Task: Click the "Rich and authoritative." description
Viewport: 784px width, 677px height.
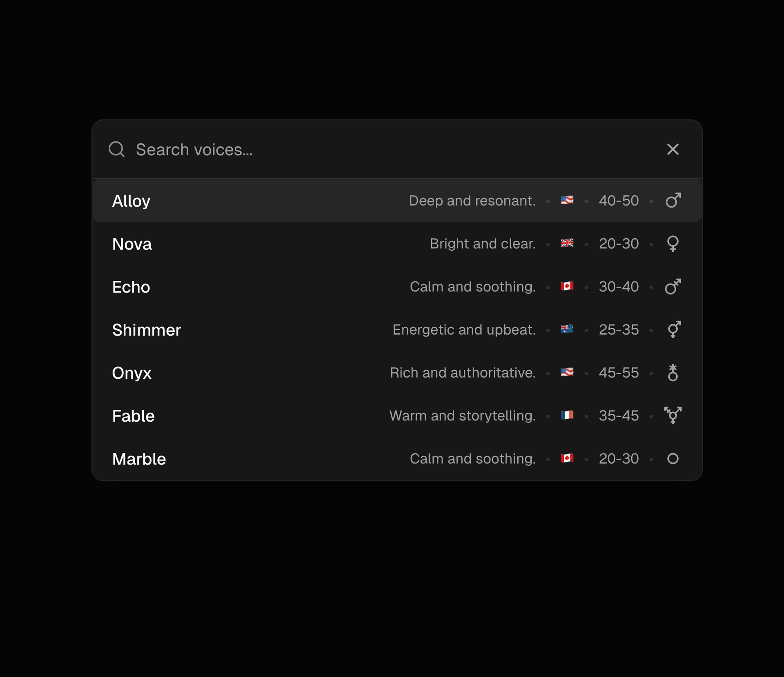Action: 463,373
